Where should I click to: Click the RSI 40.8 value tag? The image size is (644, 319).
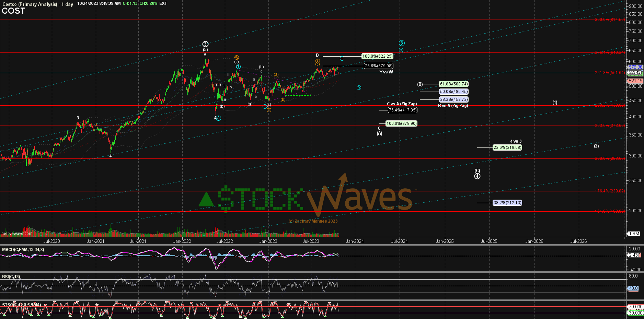coord(633,288)
